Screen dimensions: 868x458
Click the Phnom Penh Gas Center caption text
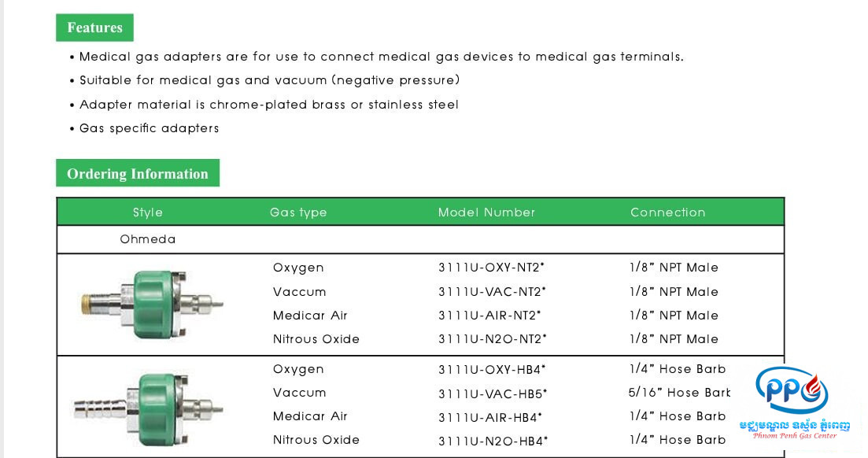click(x=794, y=436)
